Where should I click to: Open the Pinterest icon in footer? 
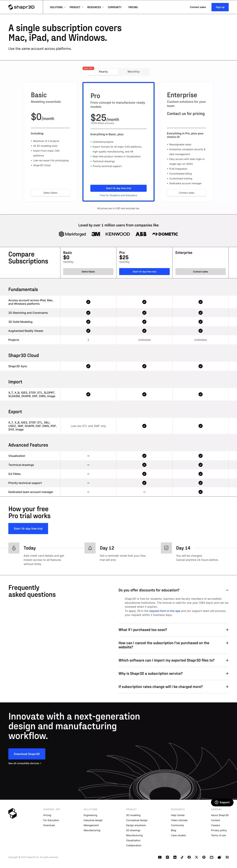(x=204, y=857)
